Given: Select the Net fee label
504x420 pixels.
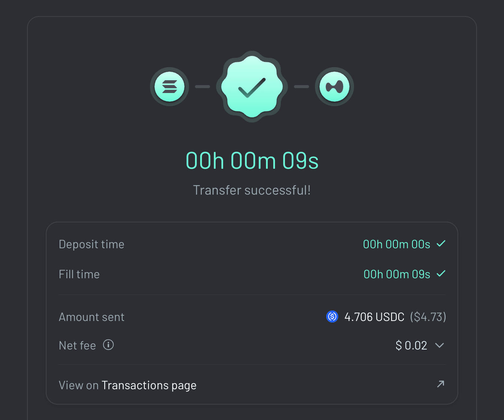Looking at the screenshot, I should point(77,345).
